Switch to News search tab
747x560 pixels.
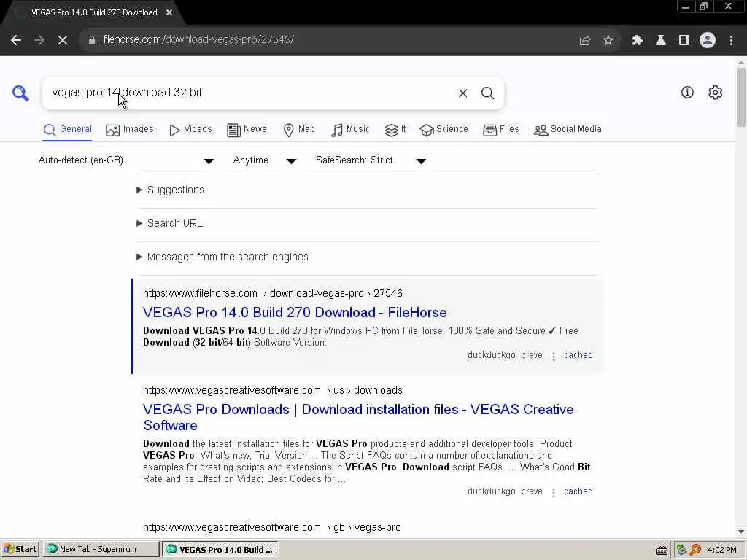tap(247, 130)
